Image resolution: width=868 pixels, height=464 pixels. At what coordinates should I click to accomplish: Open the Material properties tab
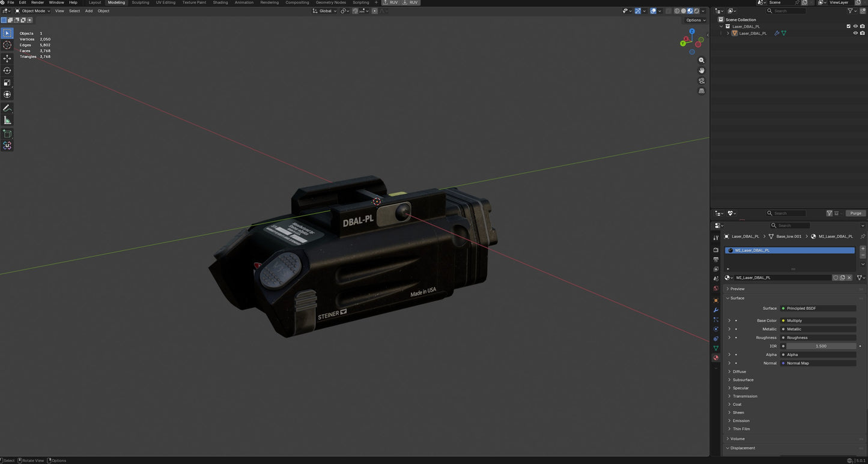coord(715,358)
